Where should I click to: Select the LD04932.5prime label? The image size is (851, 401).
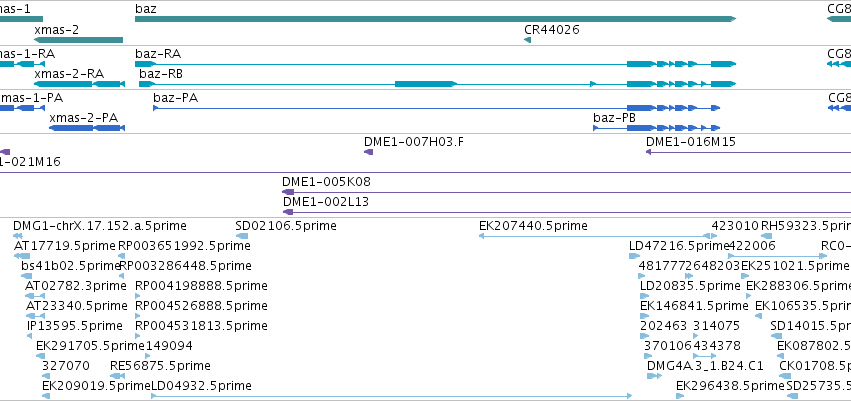point(201,386)
